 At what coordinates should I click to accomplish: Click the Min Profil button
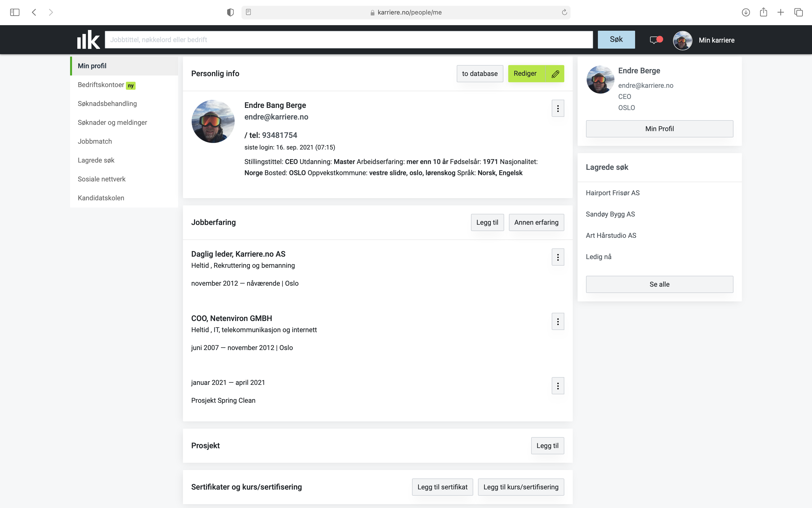tap(659, 129)
